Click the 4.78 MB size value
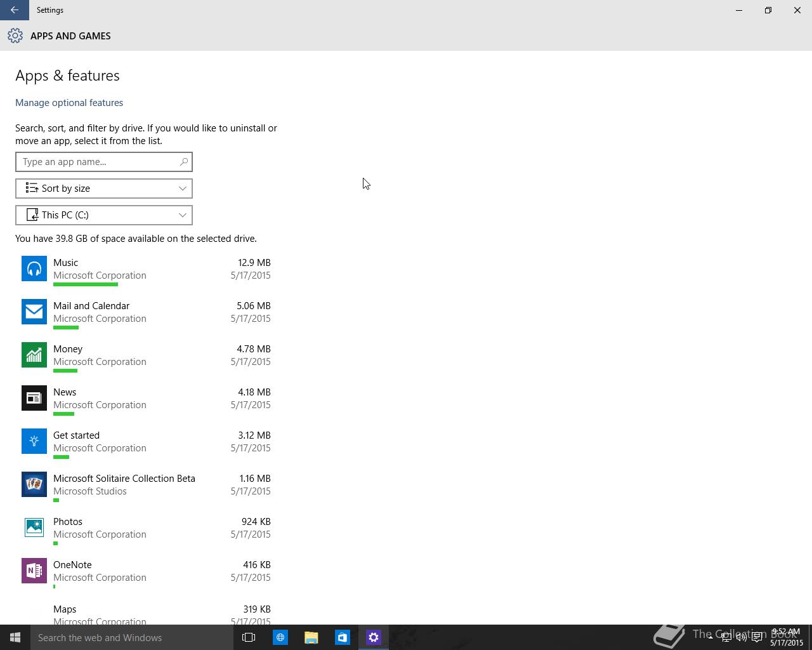The height and width of the screenshot is (650, 812). pos(254,349)
